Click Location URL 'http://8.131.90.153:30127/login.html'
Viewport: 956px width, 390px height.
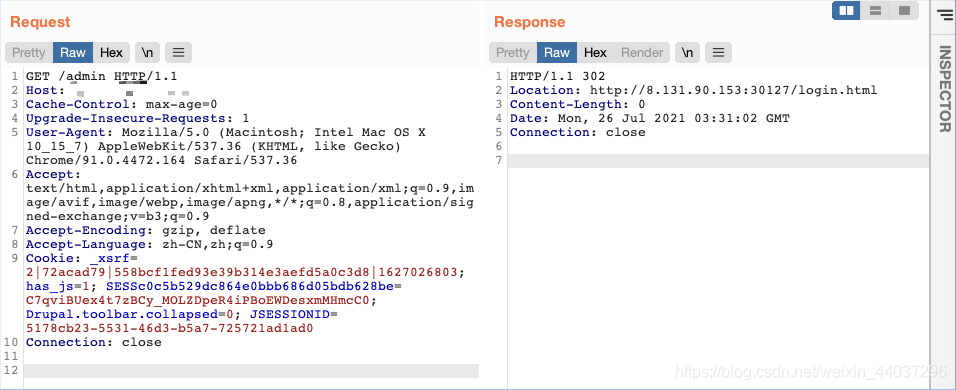[x=733, y=90]
